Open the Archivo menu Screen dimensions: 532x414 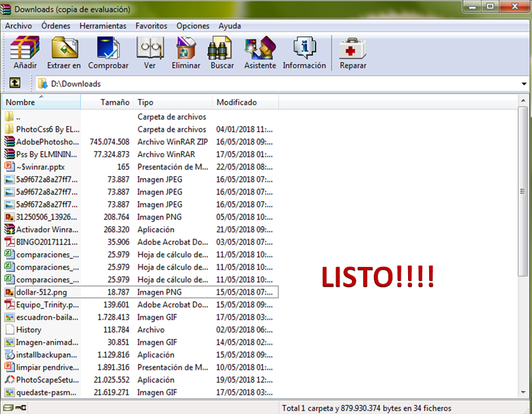click(x=18, y=26)
